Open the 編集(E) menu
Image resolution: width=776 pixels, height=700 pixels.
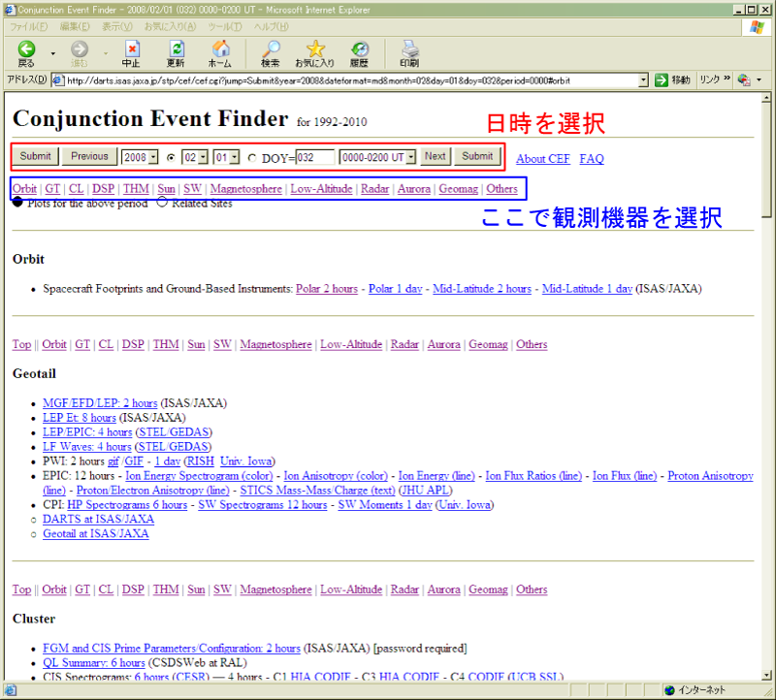75,27
